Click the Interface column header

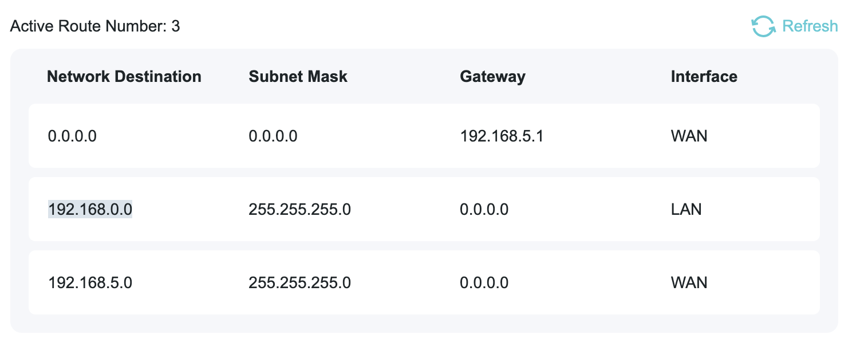pyautogui.click(x=704, y=77)
